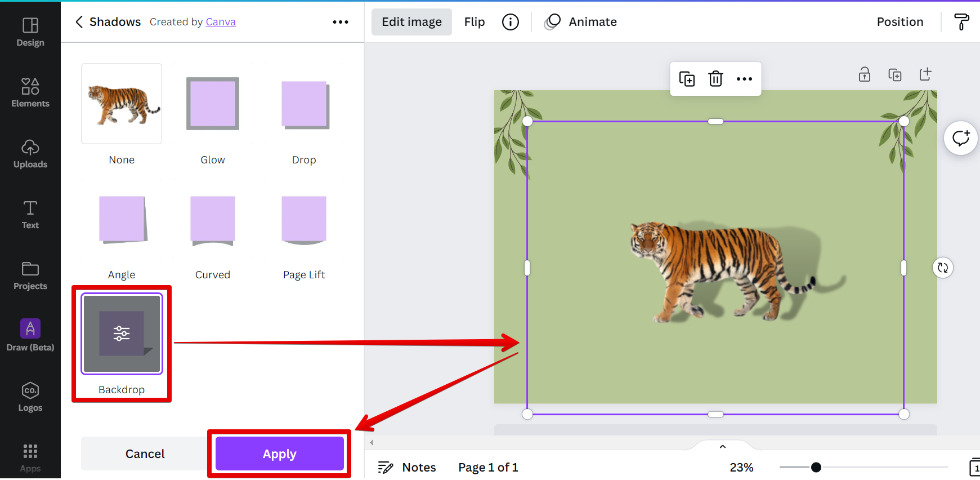This screenshot has width=980, height=480.
Task: Follow the Canva creator link
Action: click(x=221, y=22)
